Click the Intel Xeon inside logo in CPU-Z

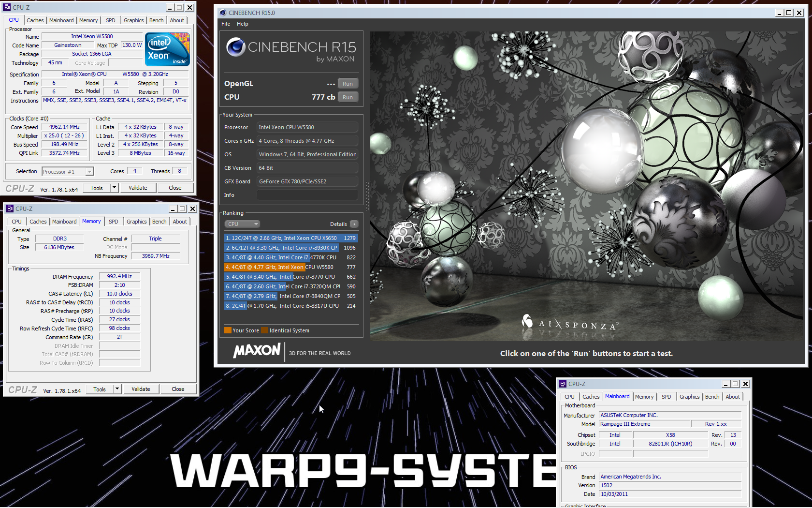point(167,49)
